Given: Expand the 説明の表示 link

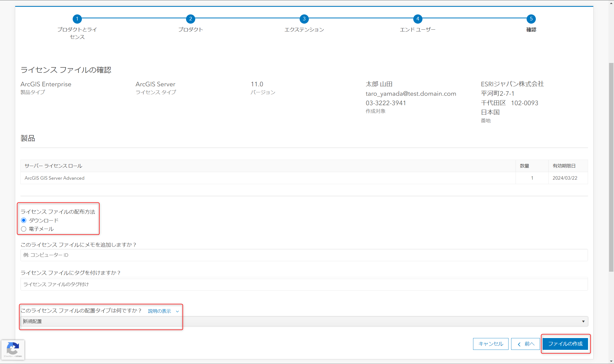Looking at the screenshot, I should (163, 311).
